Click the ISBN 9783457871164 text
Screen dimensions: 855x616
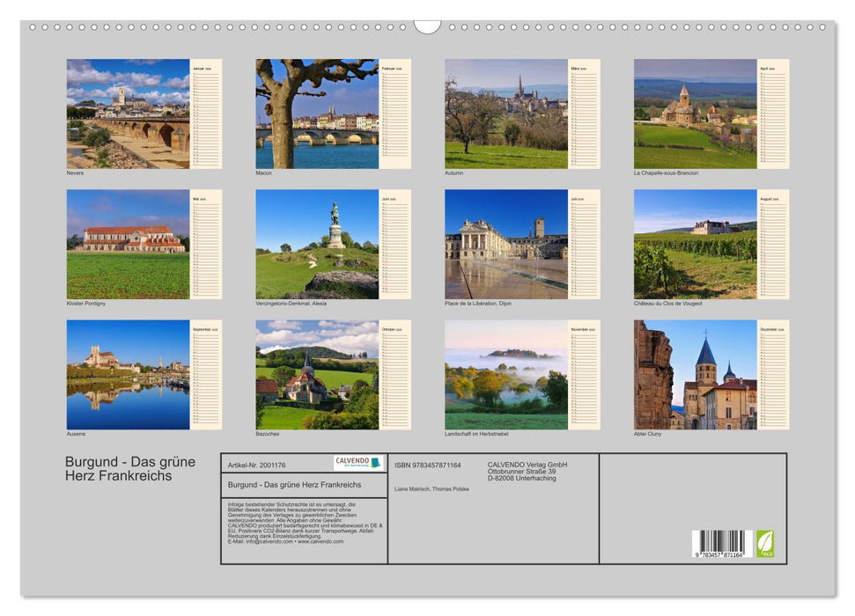(428, 465)
